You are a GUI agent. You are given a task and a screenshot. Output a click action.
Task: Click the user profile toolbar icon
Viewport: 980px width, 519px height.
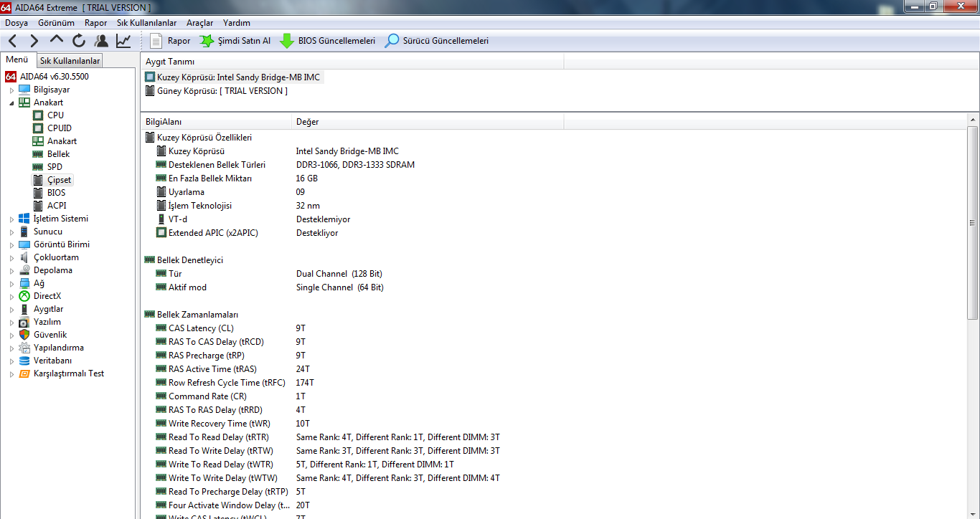tap(101, 41)
